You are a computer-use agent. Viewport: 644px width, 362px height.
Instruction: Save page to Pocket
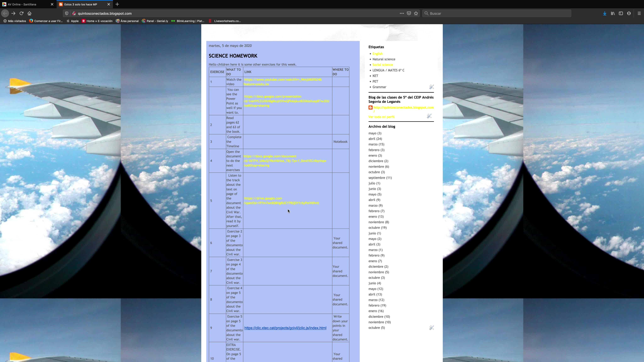(409, 14)
